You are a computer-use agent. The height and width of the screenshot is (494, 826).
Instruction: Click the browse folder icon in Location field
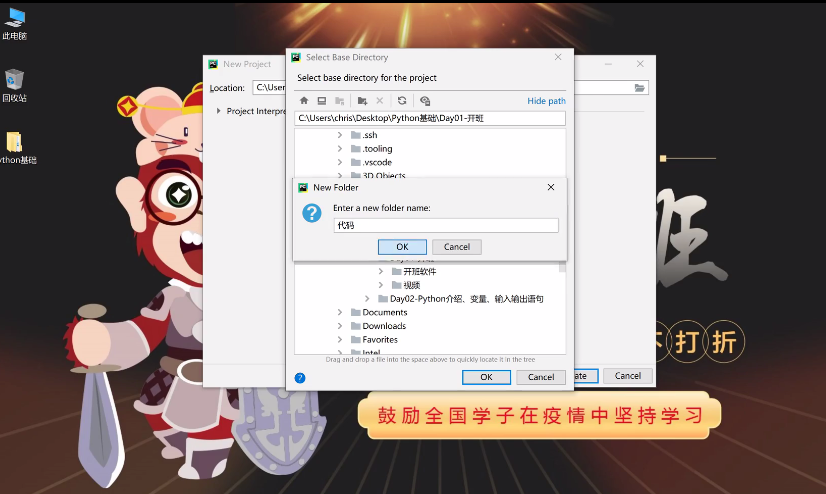point(640,88)
